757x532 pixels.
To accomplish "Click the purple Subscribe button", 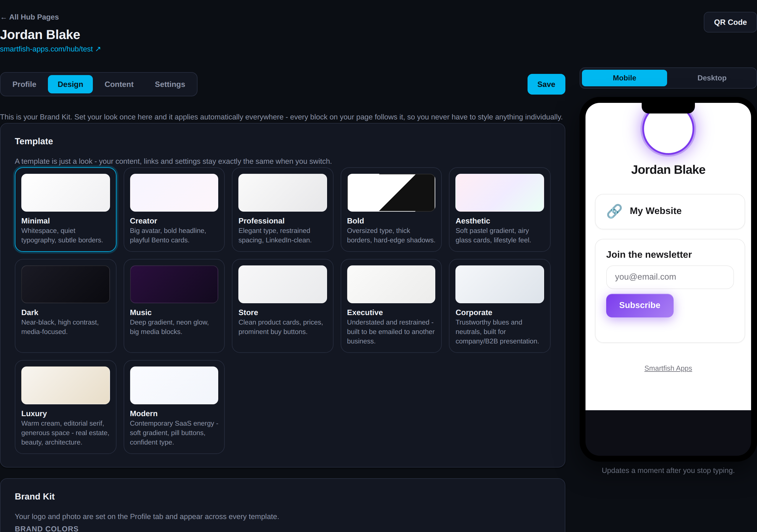I will (640, 306).
